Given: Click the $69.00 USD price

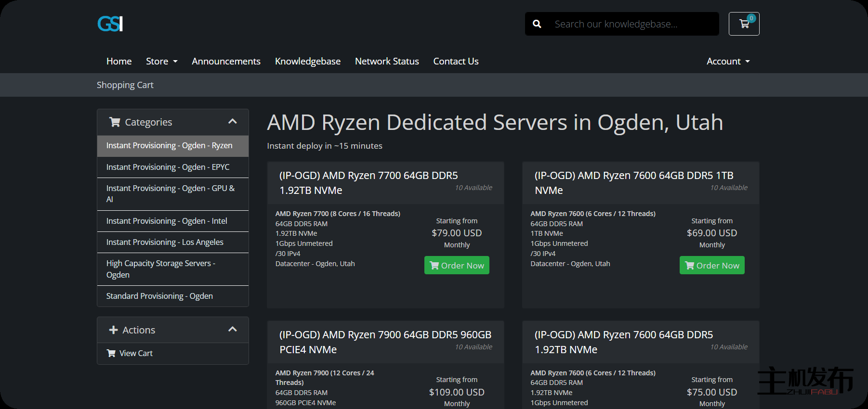Looking at the screenshot, I should [712, 233].
